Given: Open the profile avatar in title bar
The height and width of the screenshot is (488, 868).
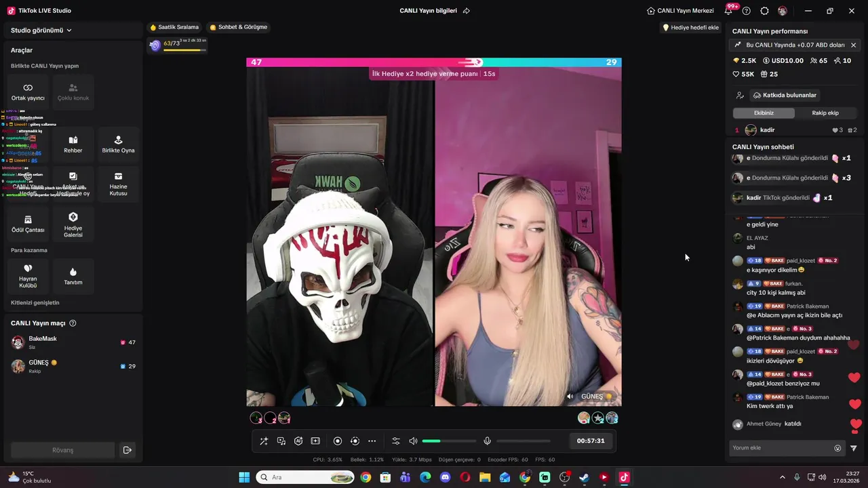Looking at the screenshot, I should [x=783, y=11].
